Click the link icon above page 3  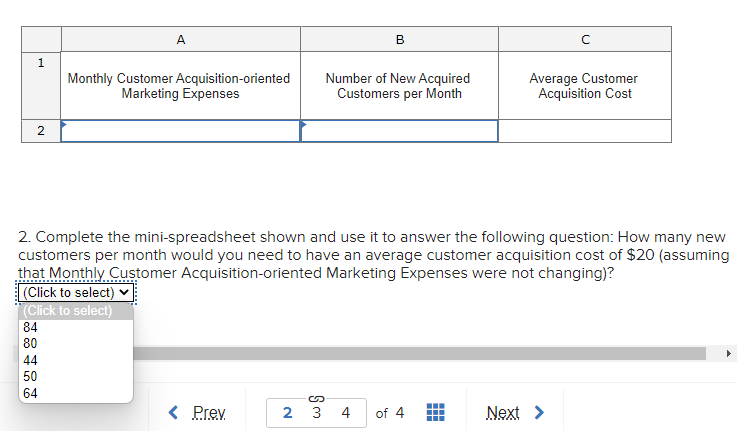pyautogui.click(x=316, y=399)
